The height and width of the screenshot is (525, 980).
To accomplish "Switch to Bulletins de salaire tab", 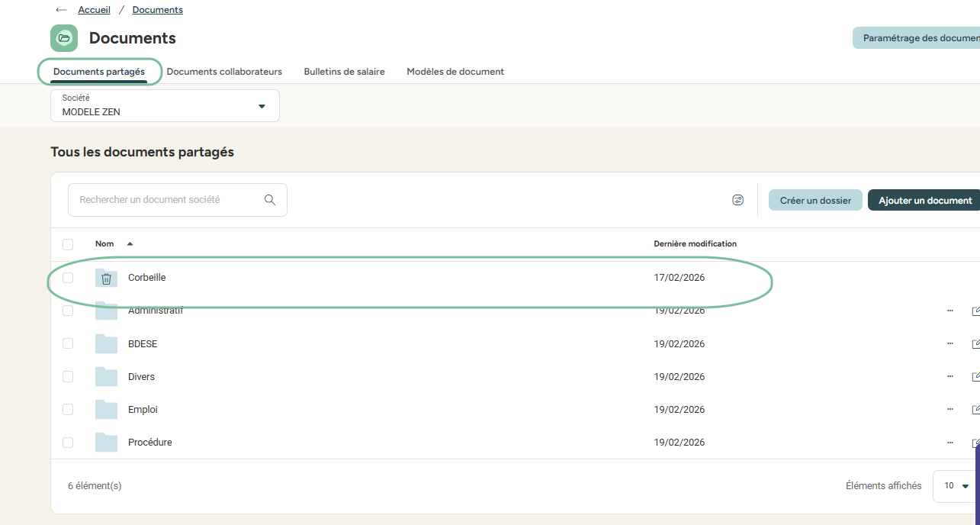I will [344, 72].
